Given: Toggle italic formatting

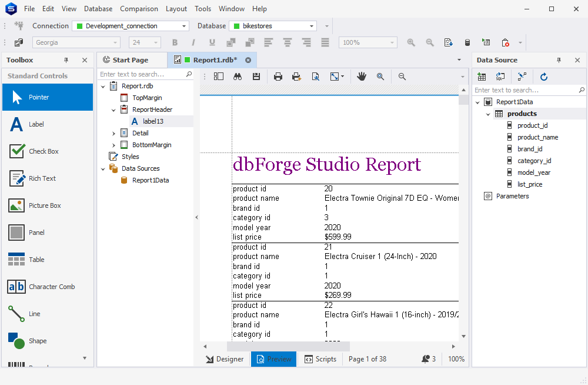Looking at the screenshot, I should coord(193,42).
